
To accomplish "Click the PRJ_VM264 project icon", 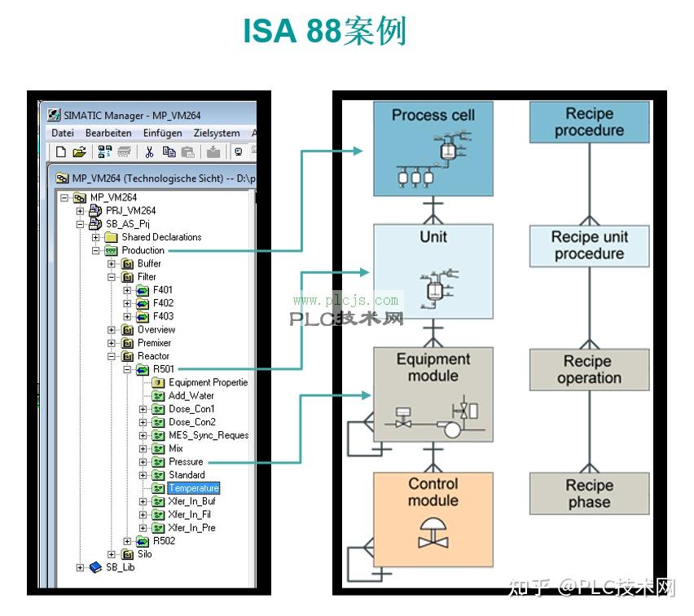I will click(95, 211).
